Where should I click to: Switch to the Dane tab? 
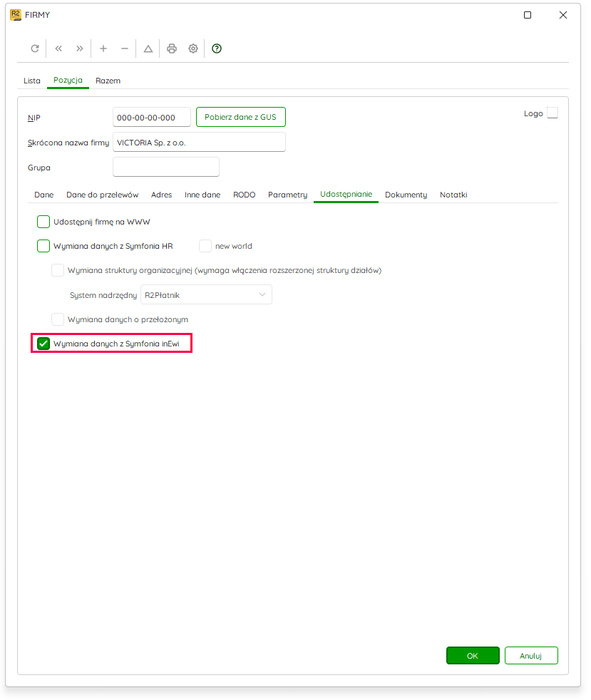coord(43,195)
